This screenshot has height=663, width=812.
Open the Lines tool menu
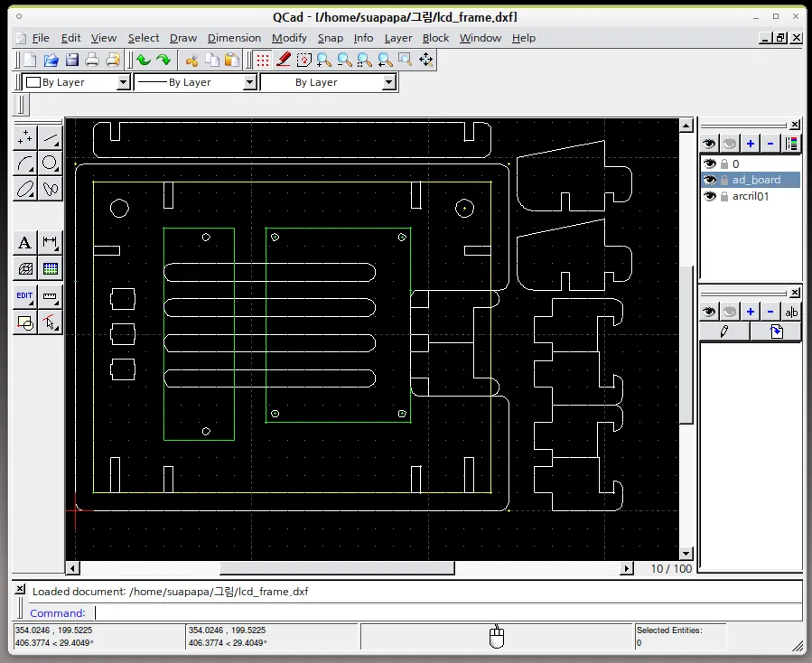click(51, 137)
